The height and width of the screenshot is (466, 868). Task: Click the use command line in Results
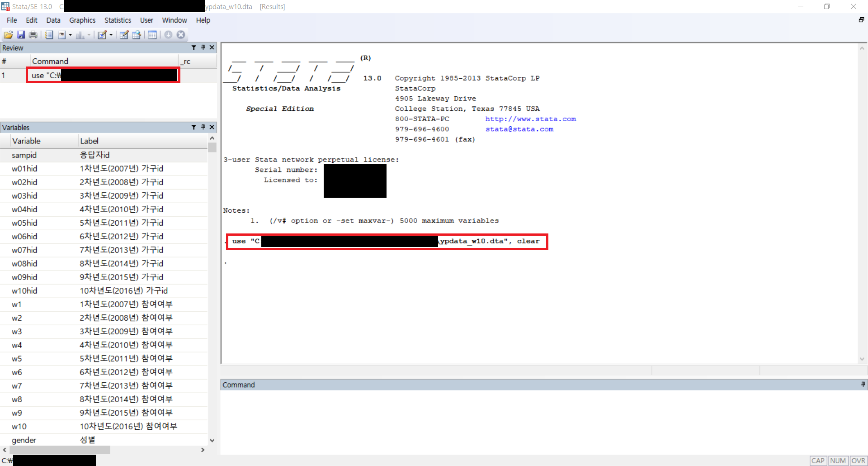[387, 242]
